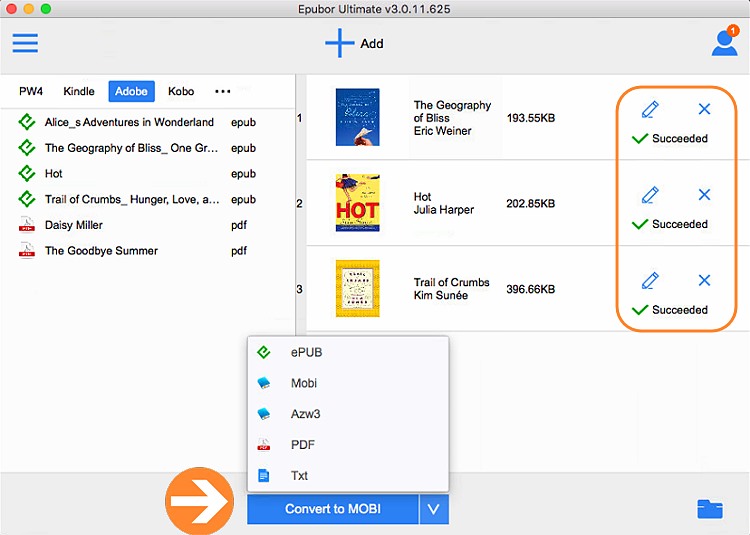Click the Hot title in conversion row 2
The width and height of the screenshot is (750, 535).
click(422, 197)
